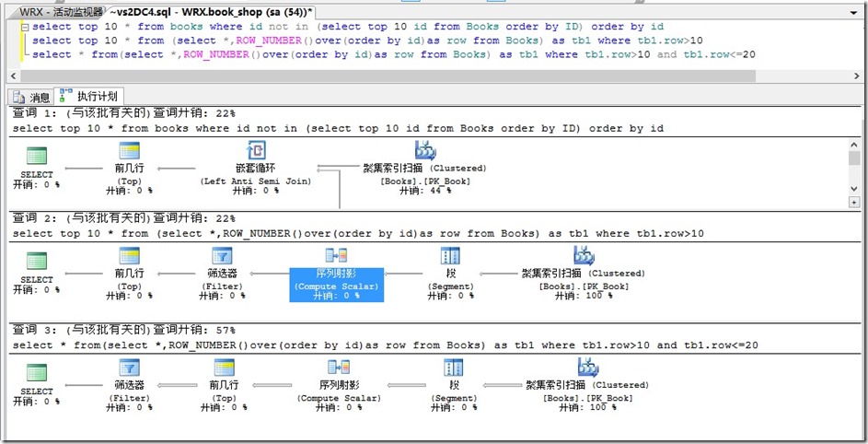
Task: Select the Top operator icon in query 2
Action: [129, 256]
